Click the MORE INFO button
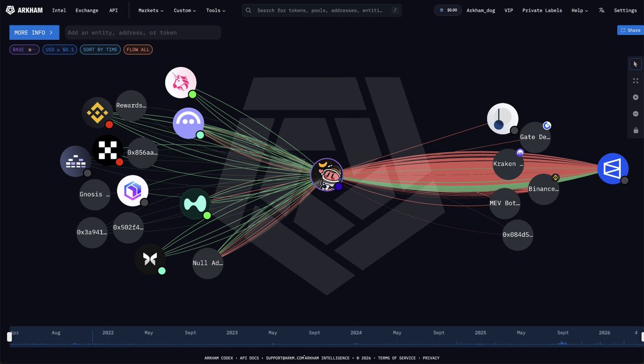The height and width of the screenshot is (364, 644). (x=34, y=33)
